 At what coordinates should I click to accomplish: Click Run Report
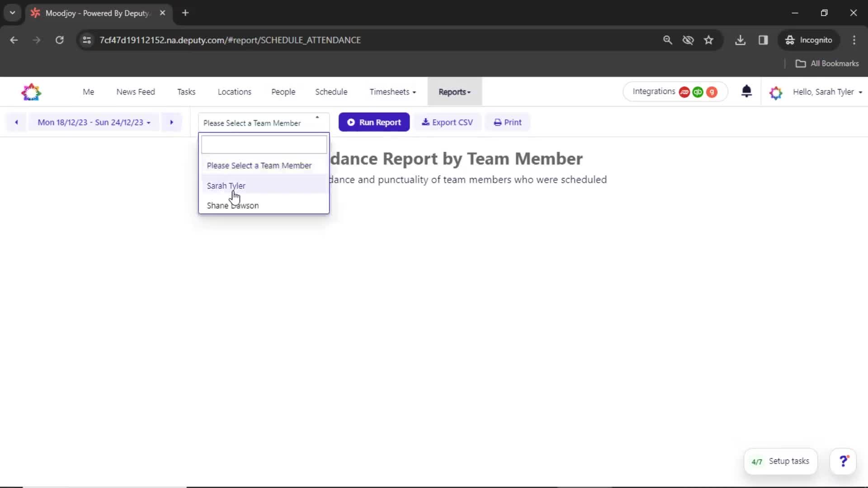point(374,122)
